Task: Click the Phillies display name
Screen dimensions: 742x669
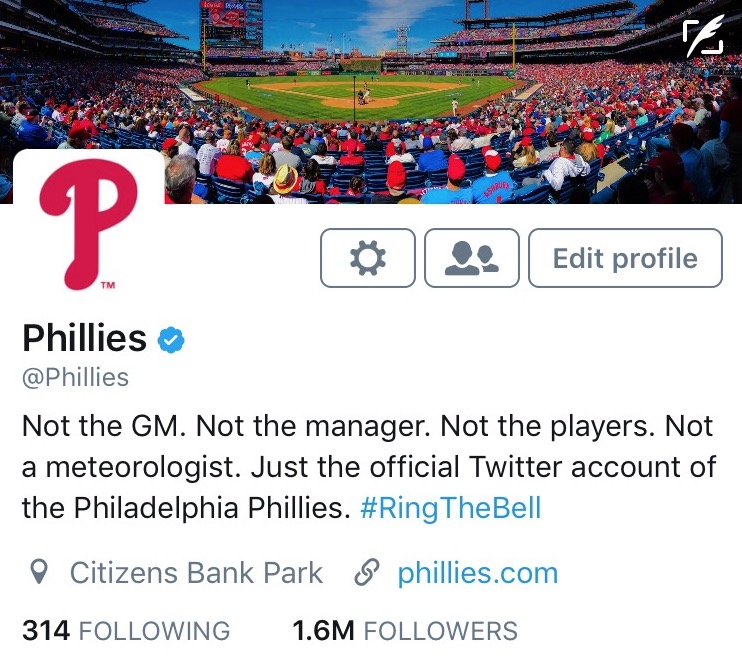Action: [84, 339]
